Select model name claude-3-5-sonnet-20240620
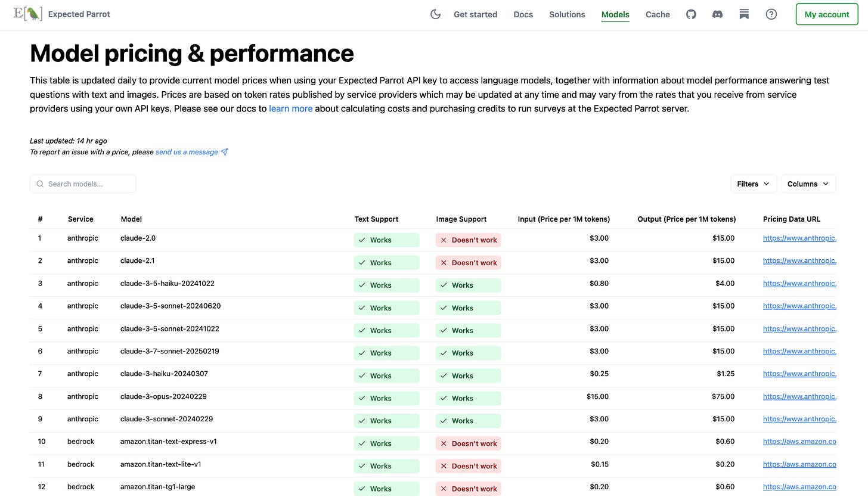This screenshot has width=868, height=497. point(170,306)
